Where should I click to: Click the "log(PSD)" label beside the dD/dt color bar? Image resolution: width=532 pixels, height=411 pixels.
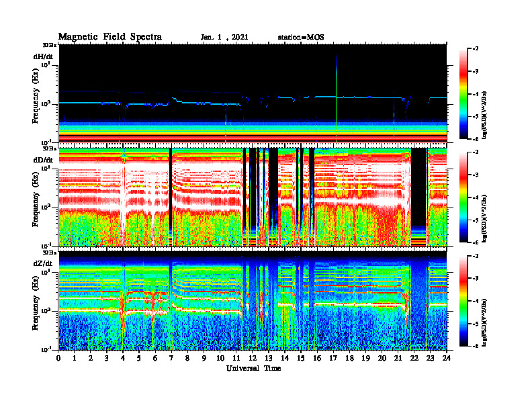coord(484,219)
